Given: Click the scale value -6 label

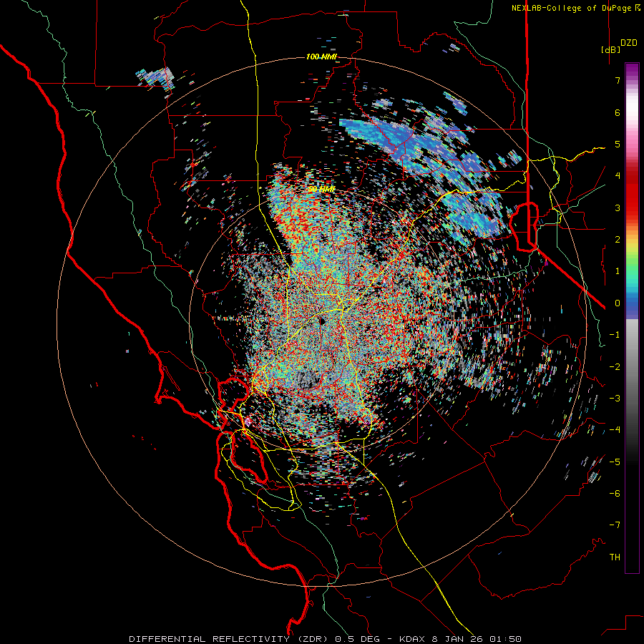Looking at the screenshot, I should (x=615, y=493).
